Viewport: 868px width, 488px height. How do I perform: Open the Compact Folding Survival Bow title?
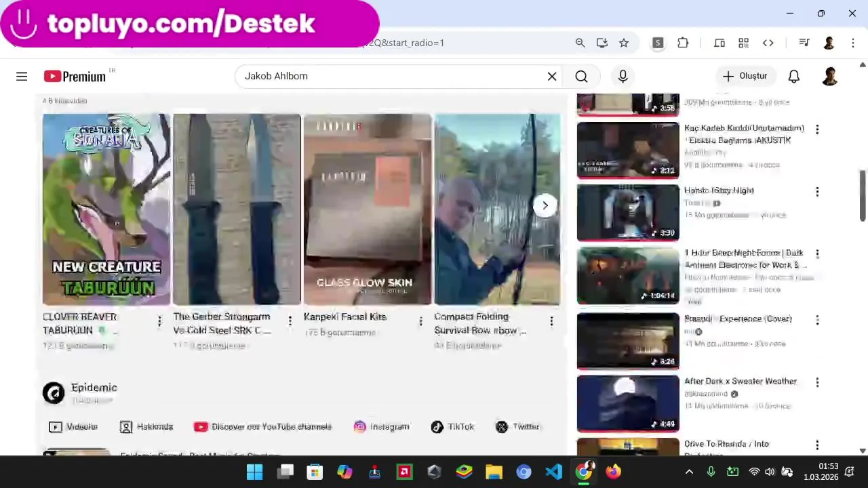point(480,323)
